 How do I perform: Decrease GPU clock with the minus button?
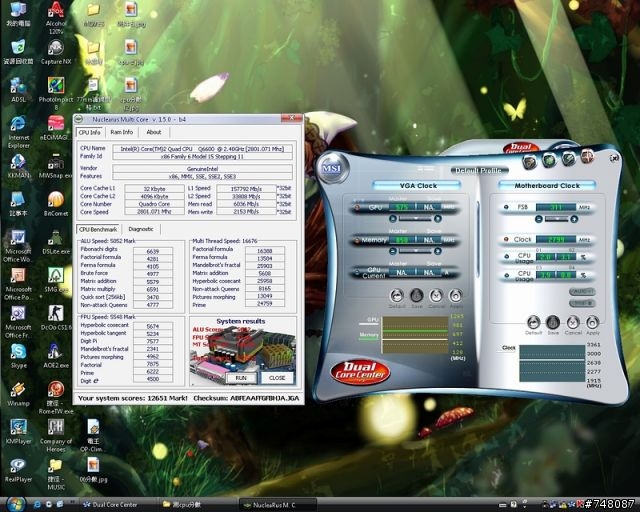(393, 219)
